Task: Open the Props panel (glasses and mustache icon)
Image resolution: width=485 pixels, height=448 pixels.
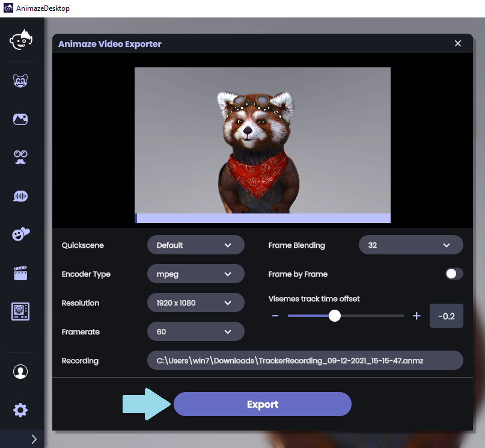Action: pyautogui.click(x=20, y=158)
